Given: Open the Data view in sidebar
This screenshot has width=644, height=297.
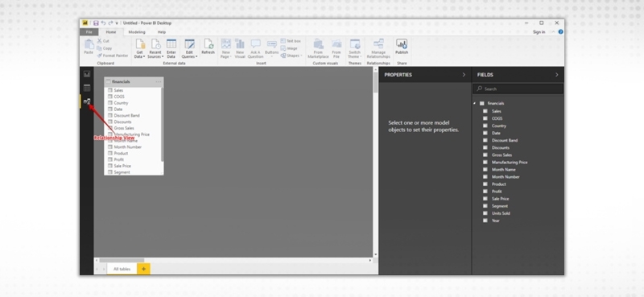Looking at the screenshot, I should (x=87, y=88).
